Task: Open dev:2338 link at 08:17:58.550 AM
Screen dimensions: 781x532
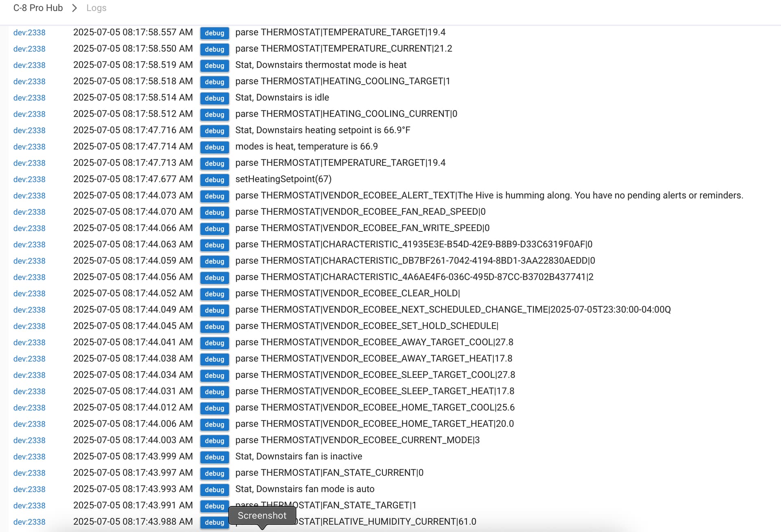Action: [x=29, y=49]
